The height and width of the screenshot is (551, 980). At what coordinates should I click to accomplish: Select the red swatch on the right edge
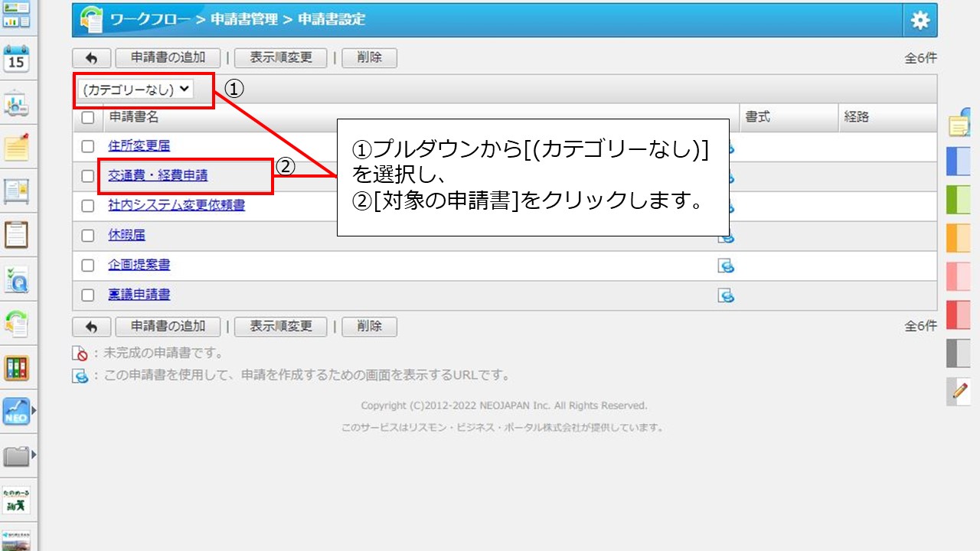959,315
